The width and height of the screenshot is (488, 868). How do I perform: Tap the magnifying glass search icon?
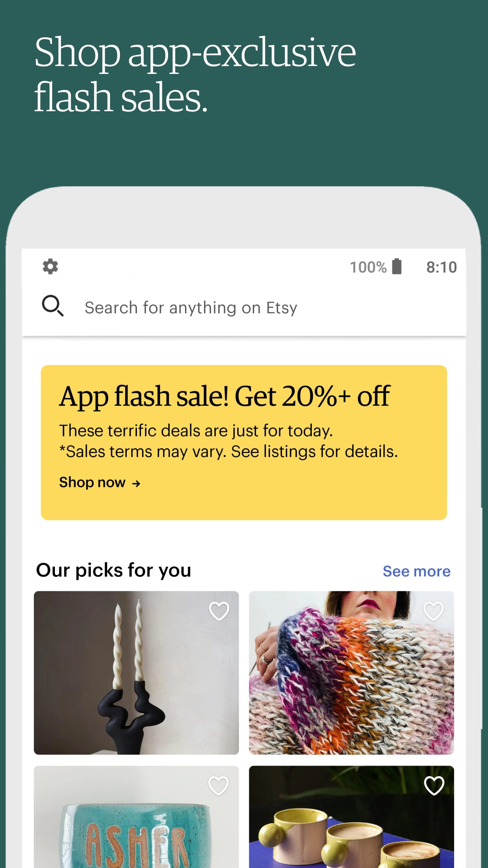[x=53, y=305]
